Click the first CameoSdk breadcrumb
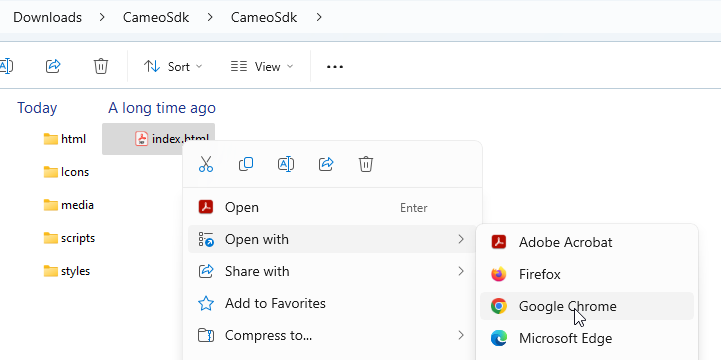 tap(156, 17)
